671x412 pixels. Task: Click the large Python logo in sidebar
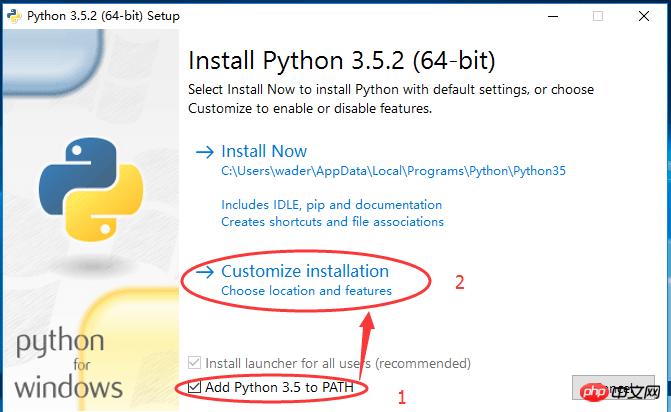pyautogui.click(x=91, y=189)
